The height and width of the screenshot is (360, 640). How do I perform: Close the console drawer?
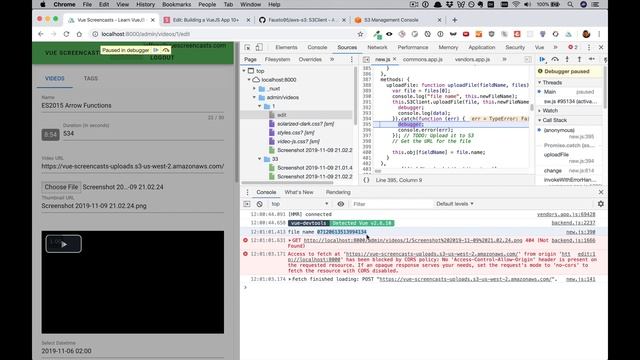pos(601,192)
